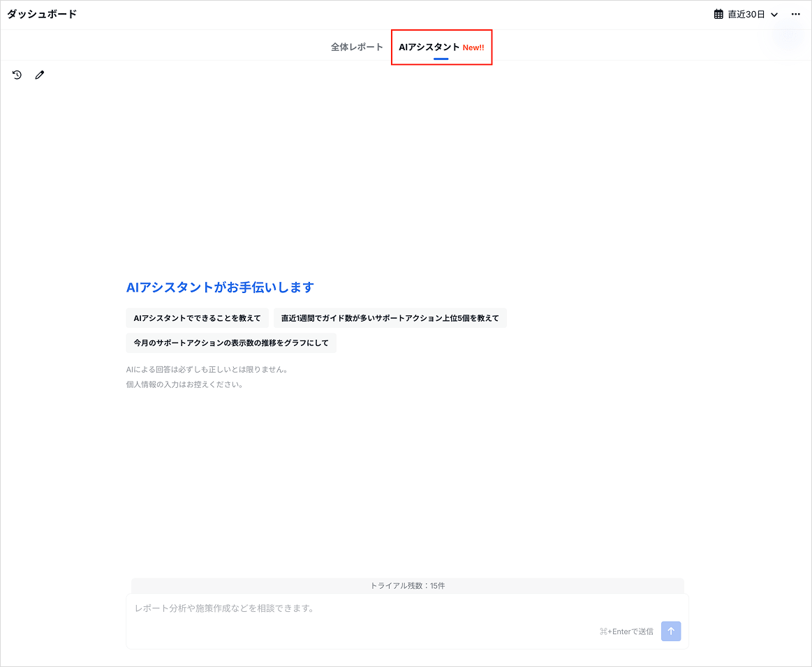
Task: Open the 直近30日 date range selector
Action: (x=746, y=15)
